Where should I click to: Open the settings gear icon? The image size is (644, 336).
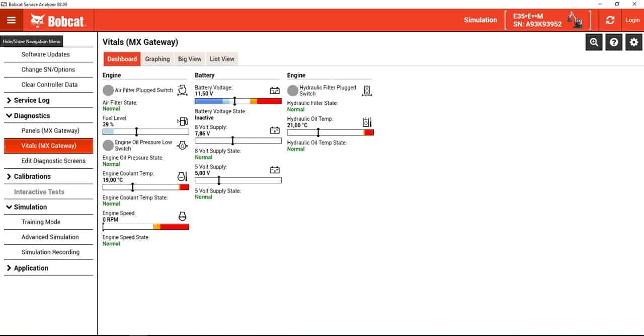634,42
